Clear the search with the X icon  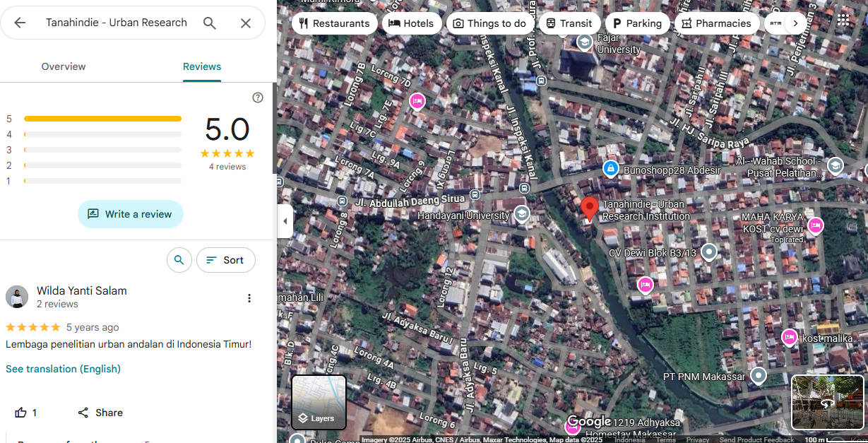(x=245, y=23)
